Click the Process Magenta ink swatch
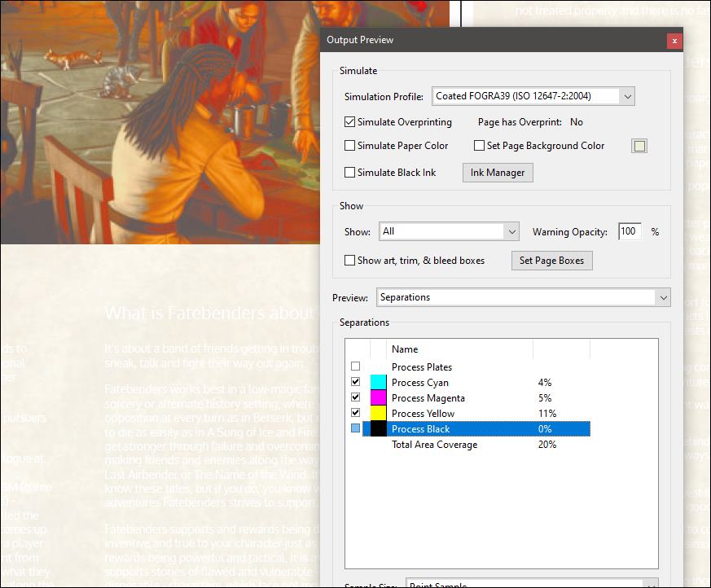Image resolution: width=711 pixels, height=588 pixels. pyautogui.click(x=377, y=397)
